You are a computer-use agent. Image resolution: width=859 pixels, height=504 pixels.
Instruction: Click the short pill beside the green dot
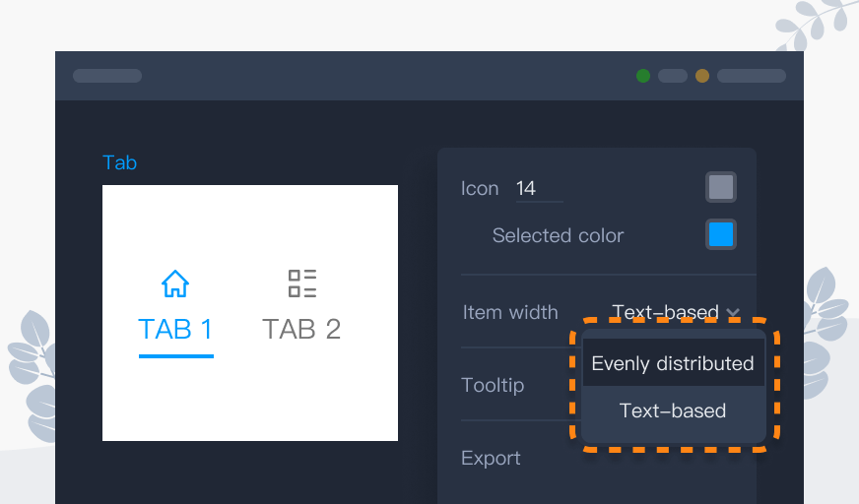(x=673, y=76)
